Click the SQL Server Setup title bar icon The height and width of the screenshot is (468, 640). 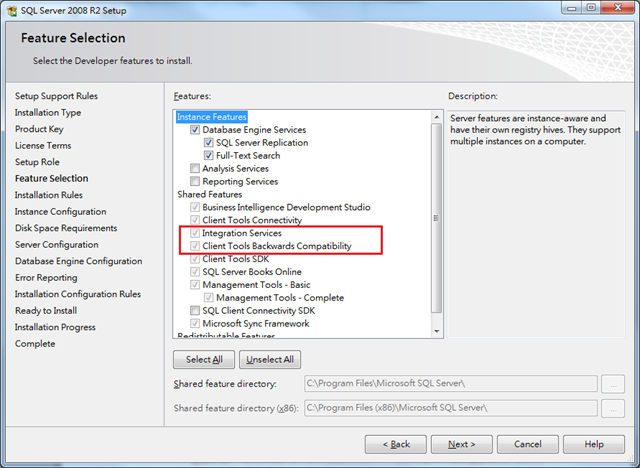pyautogui.click(x=12, y=10)
